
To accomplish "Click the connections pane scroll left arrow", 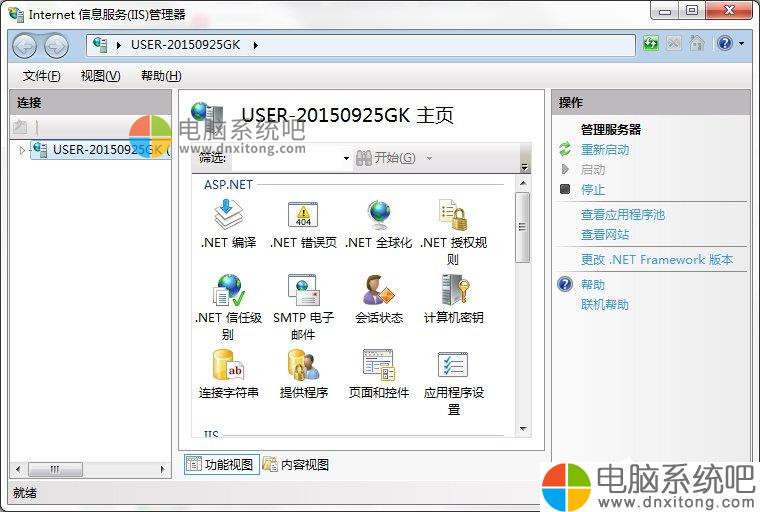I will (x=18, y=469).
